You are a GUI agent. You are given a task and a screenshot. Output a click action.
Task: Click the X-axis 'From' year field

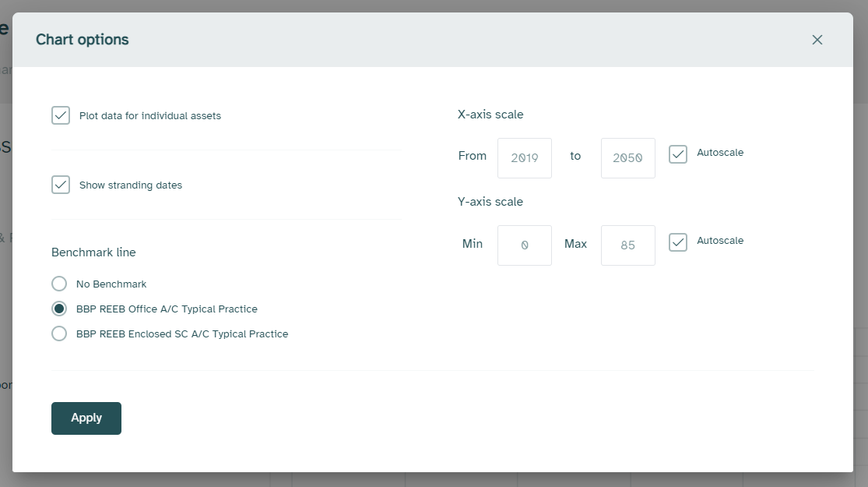click(525, 158)
